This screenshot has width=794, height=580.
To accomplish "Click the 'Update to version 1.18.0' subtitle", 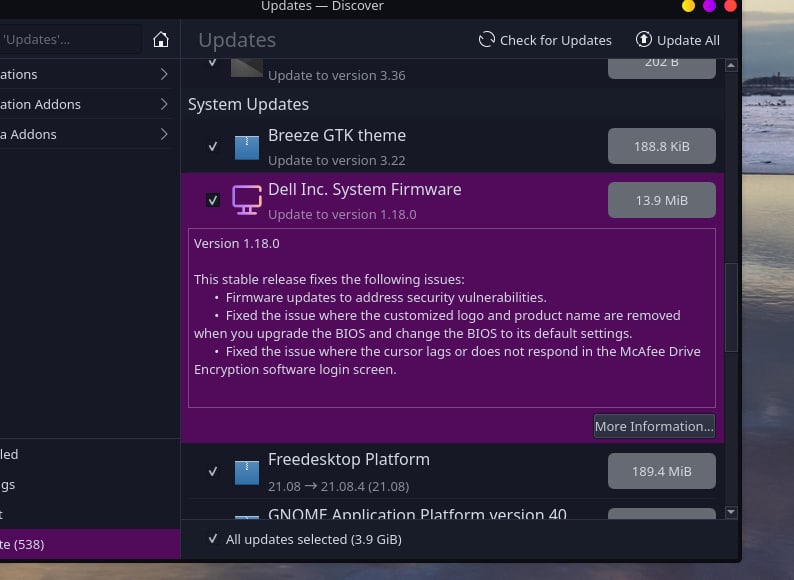I will click(x=342, y=214).
